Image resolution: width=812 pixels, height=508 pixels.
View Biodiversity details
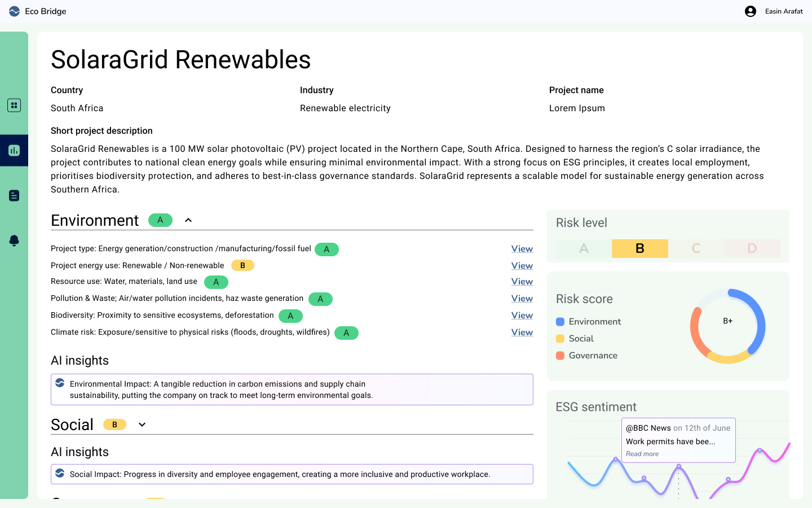pyautogui.click(x=522, y=316)
